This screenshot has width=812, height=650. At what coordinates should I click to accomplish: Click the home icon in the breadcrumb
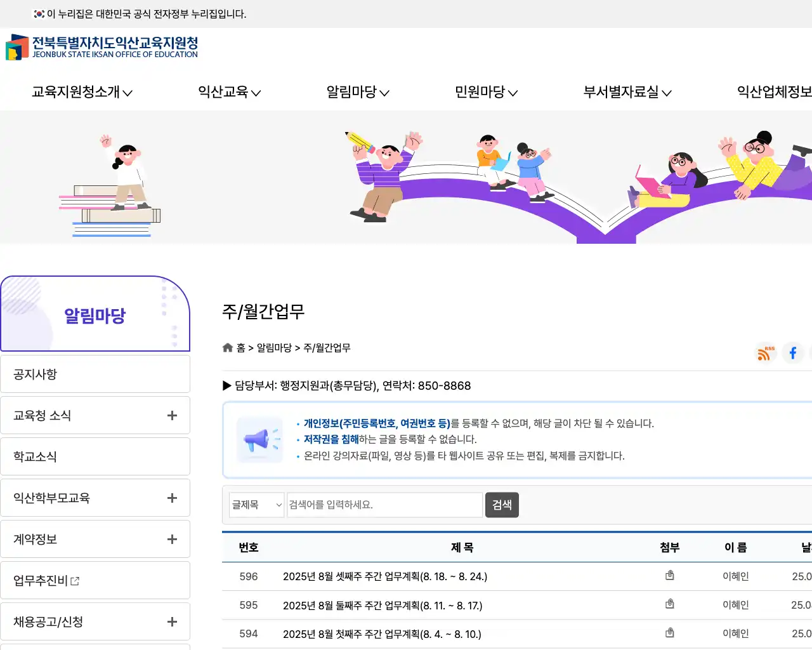(x=227, y=347)
